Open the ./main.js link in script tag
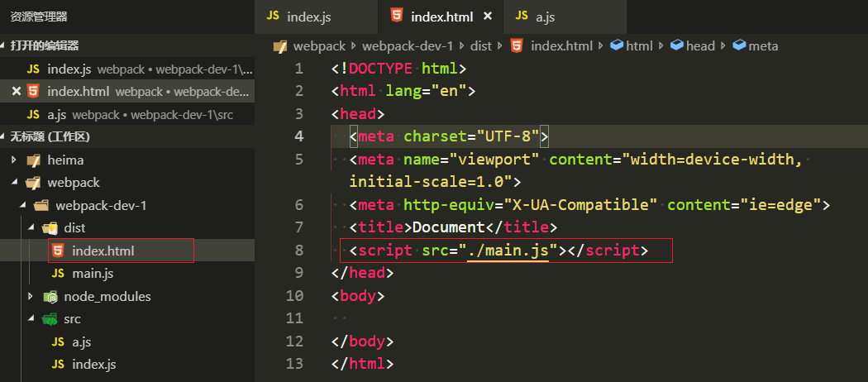The image size is (868, 382). pyautogui.click(x=508, y=251)
